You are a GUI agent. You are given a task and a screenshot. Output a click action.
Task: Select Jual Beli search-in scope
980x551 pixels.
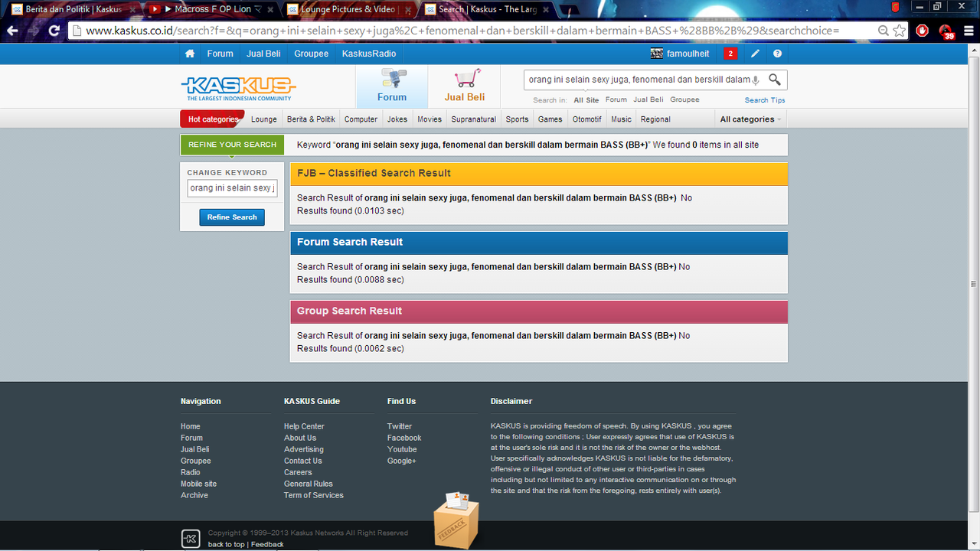click(x=648, y=99)
